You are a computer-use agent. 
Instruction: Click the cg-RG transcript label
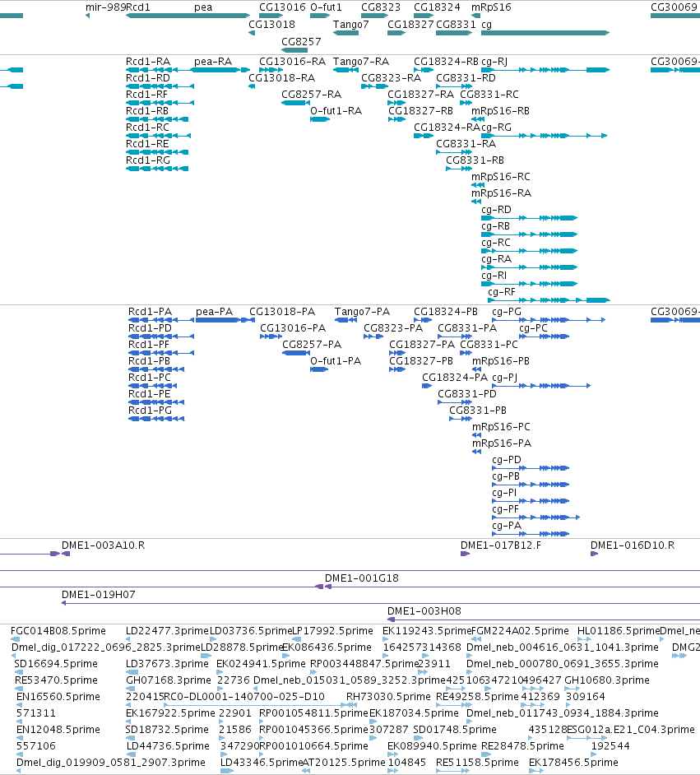tap(497, 128)
